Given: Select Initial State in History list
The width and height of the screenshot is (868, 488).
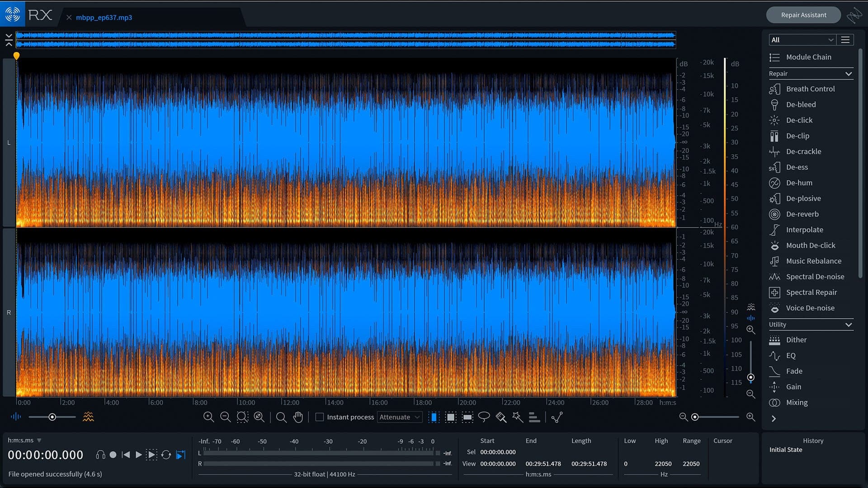Looking at the screenshot, I should pos(786,450).
